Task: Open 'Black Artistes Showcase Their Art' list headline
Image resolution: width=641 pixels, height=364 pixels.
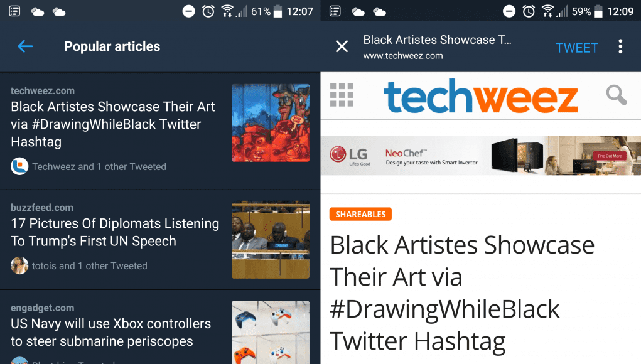Action: pos(113,124)
